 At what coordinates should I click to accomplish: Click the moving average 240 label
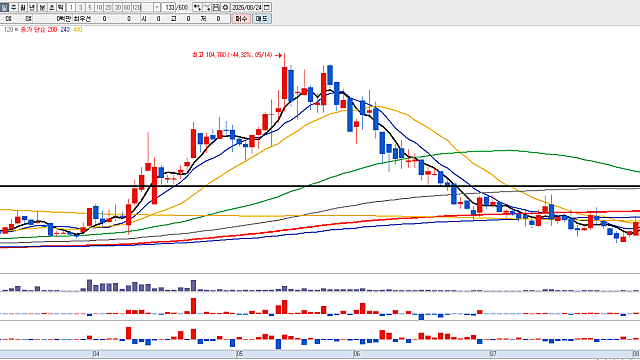pyautogui.click(x=65, y=30)
